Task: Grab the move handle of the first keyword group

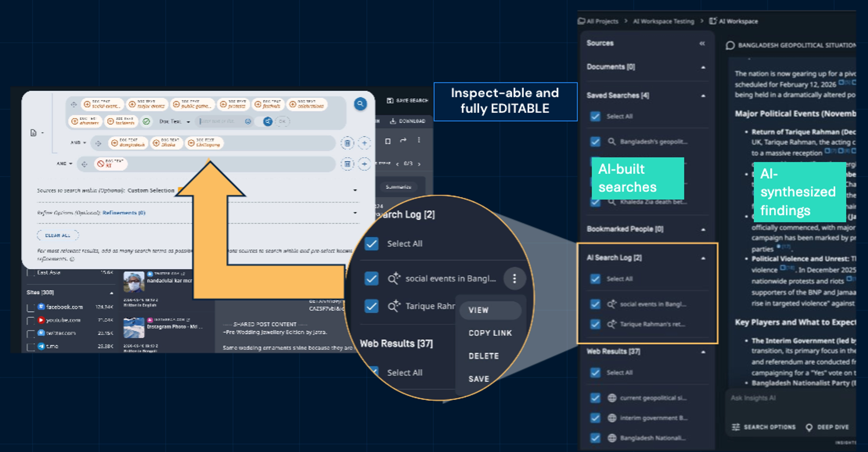Action: (x=74, y=104)
